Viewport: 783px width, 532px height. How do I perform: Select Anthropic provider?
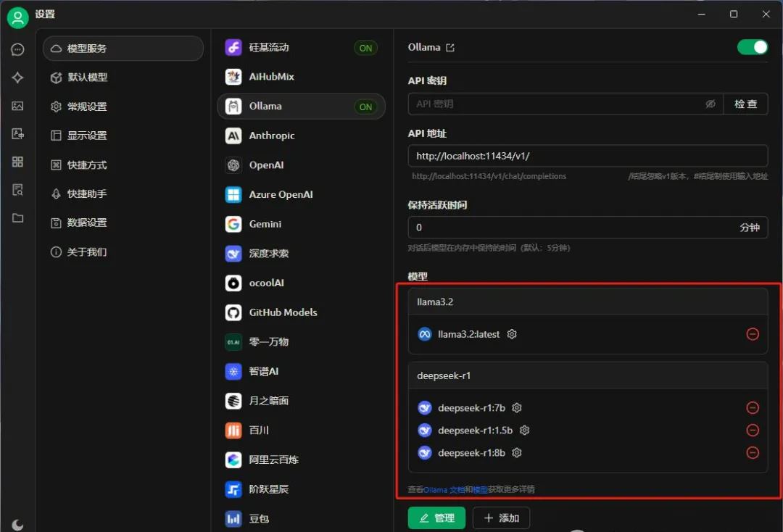click(x=301, y=136)
